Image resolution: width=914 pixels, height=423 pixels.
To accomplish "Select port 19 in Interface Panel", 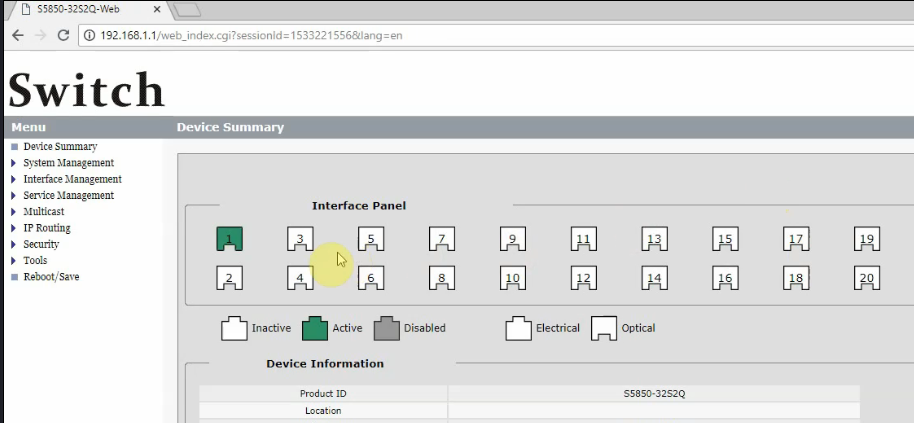I will click(867, 239).
